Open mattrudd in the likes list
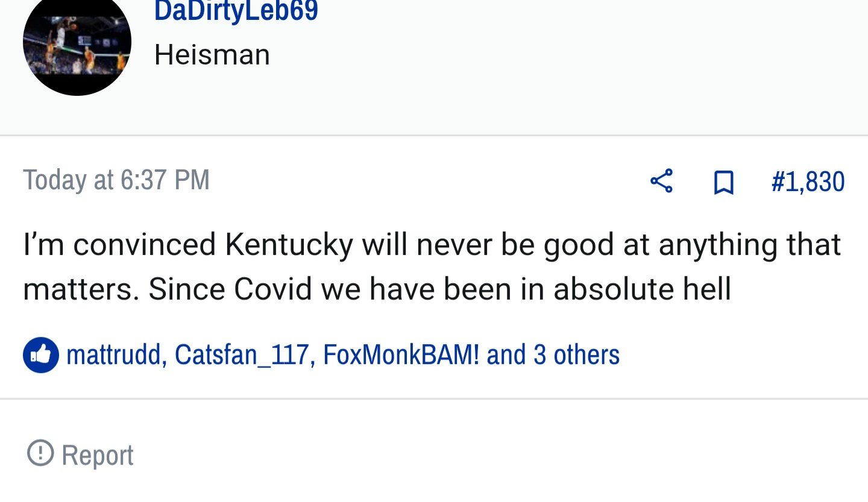This screenshot has width=868, height=502. [x=114, y=354]
